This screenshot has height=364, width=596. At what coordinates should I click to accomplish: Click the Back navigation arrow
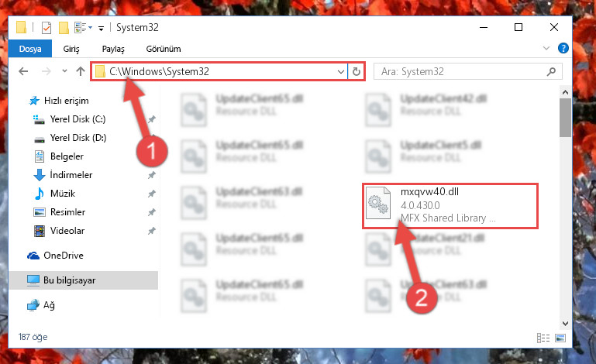coord(23,71)
